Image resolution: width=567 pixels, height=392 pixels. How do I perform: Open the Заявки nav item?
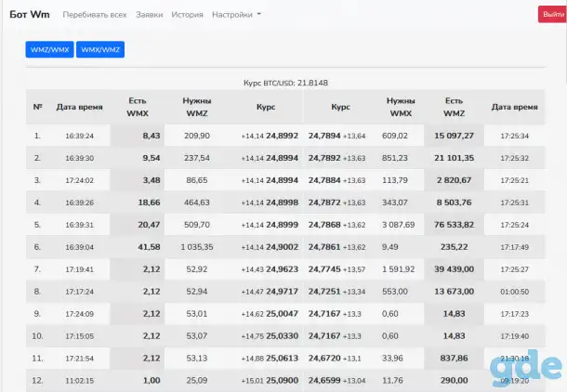(x=149, y=15)
